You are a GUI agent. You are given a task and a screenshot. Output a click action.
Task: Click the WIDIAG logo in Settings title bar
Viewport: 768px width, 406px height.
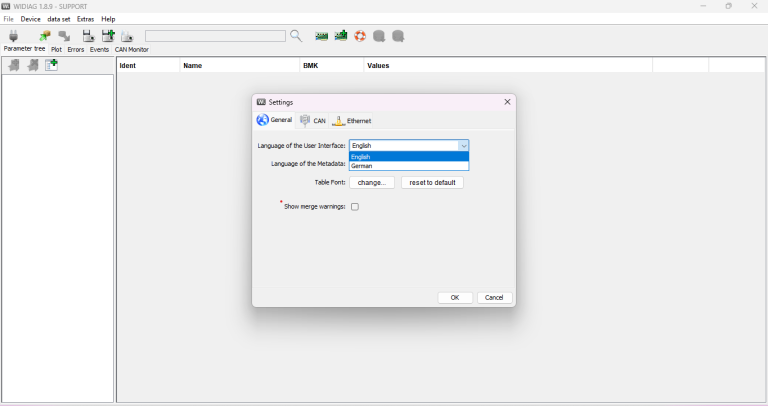[x=261, y=102]
